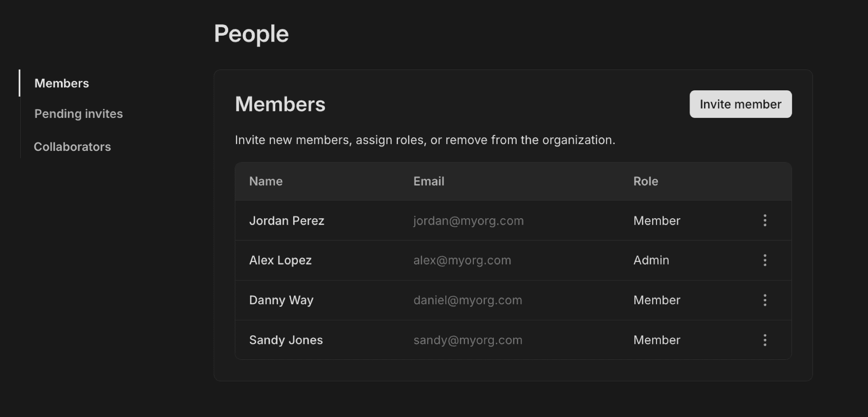Click the jordan@myorg.com email address
Screen dimensions: 868x417
coord(468,221)
